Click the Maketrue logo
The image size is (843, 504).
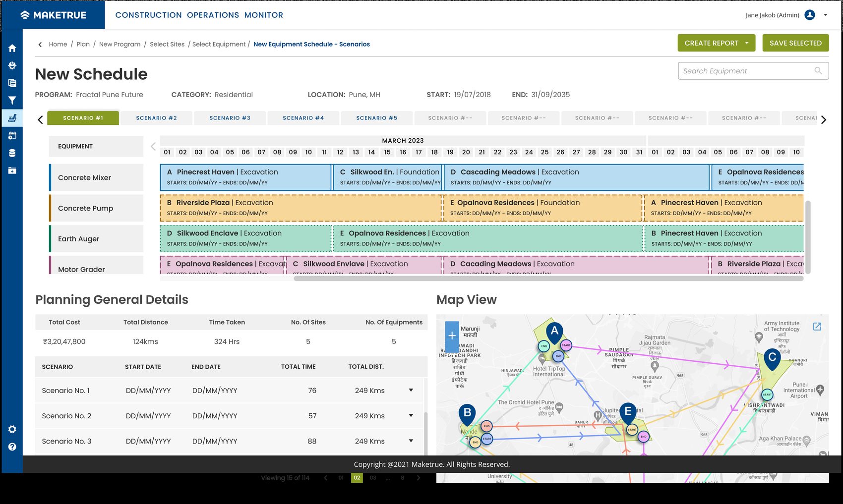pyautogui.click(x=54, y=15)
